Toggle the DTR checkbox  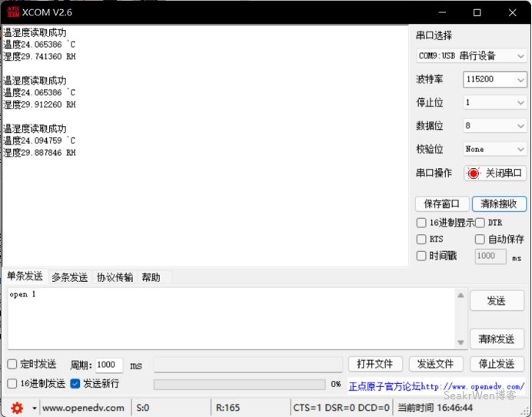480,223
